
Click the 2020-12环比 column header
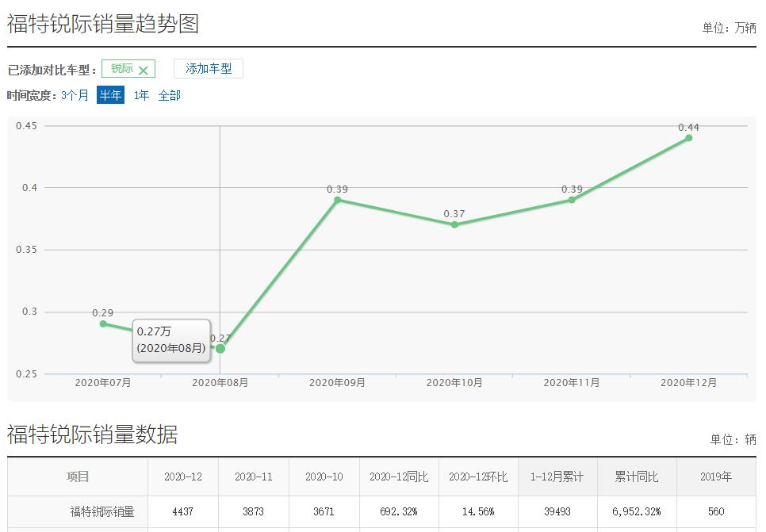(478, 477)
